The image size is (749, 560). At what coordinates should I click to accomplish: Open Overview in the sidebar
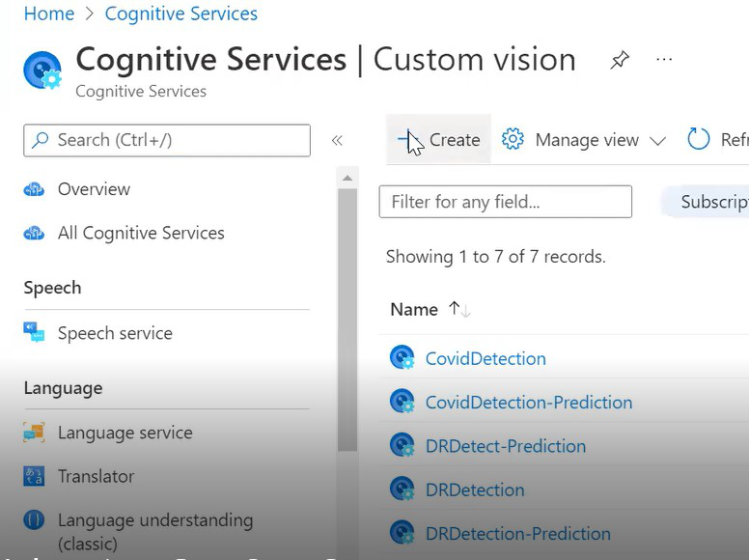(94, 189)
